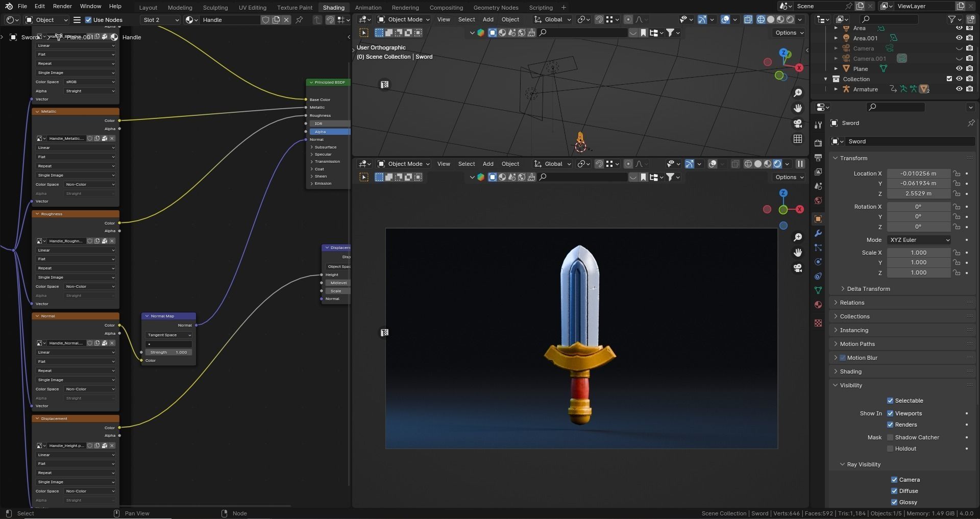
Task: Open the Slot 2 material slot dropdown
Action: pos(160,20)
